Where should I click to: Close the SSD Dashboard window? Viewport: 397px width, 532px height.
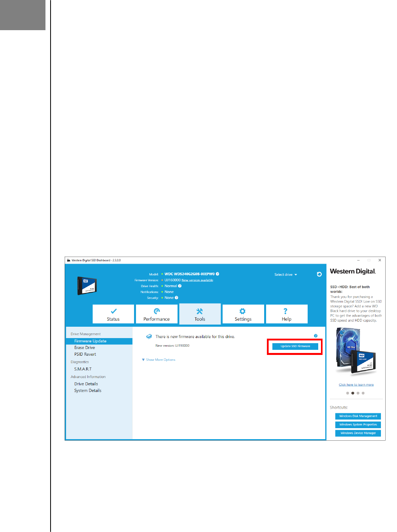pyautogui.click(x=380, y=260)
